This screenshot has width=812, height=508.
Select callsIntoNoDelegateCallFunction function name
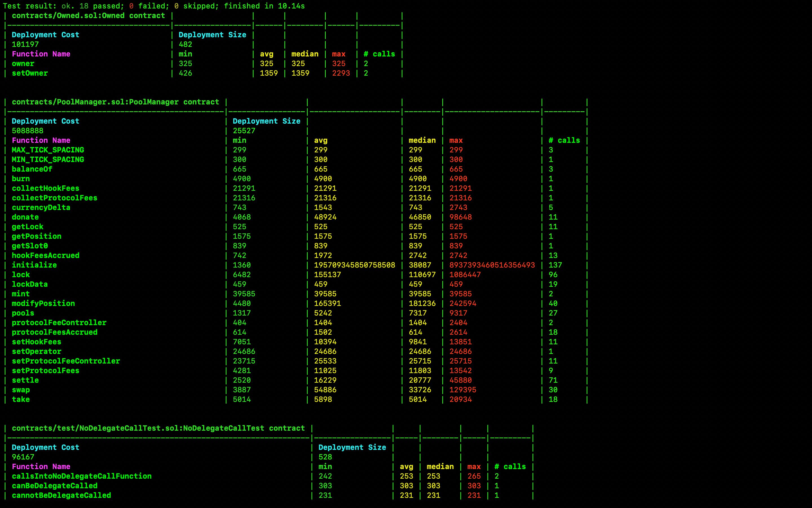coord(81,476)
